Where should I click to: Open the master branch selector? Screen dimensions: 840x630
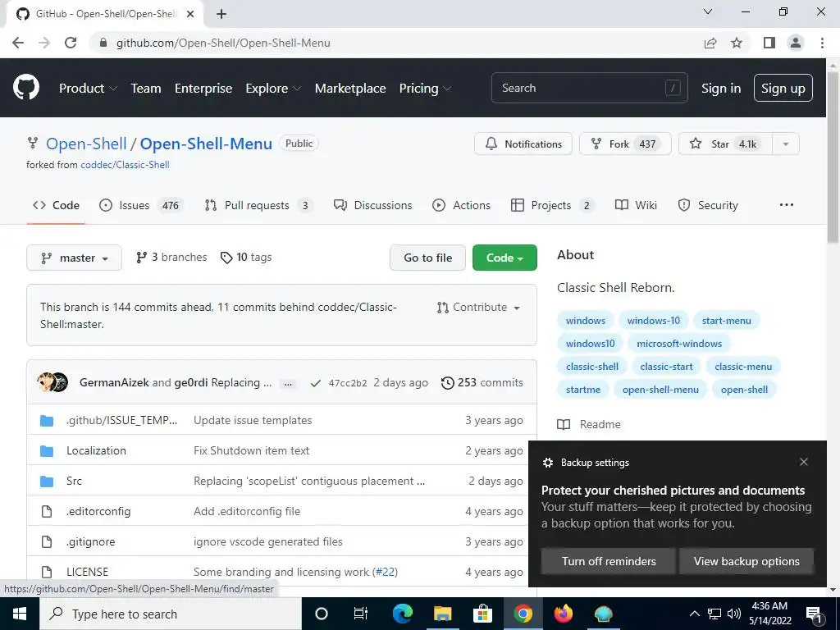pos(74,258)
